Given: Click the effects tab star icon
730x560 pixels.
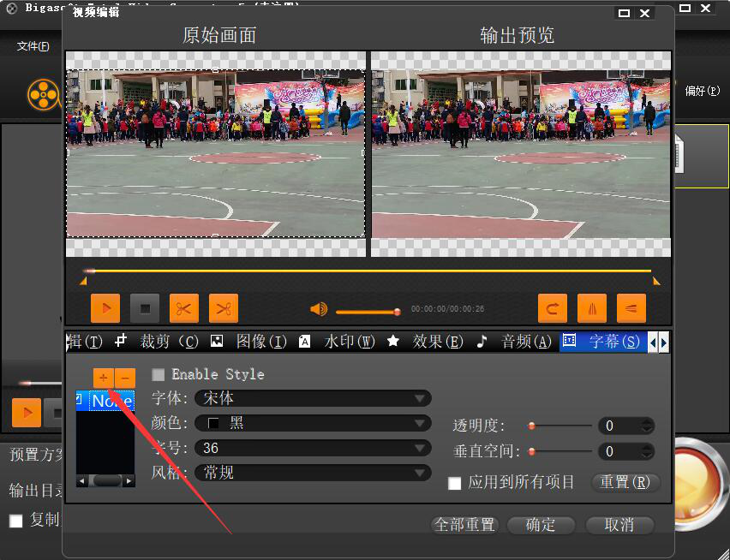Looking at the screenshot, I should (393, 341).
